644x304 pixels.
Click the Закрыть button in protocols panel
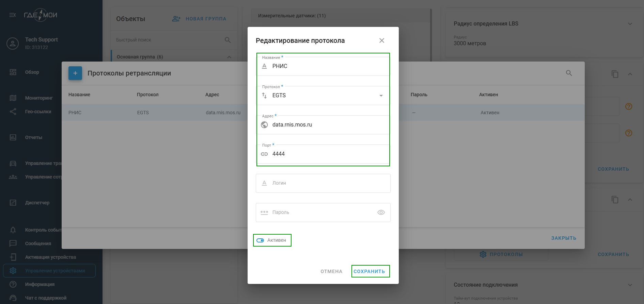click(x=564, y=238)
